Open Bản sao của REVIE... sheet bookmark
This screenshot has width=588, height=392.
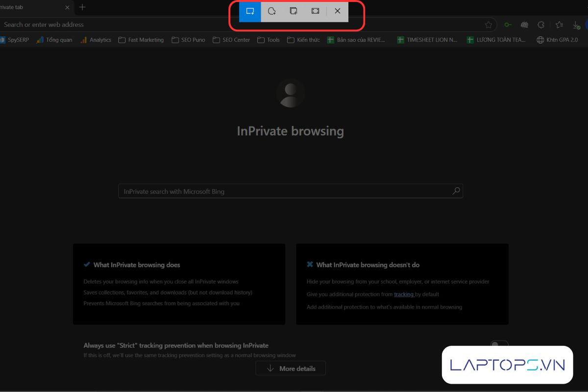click(x=357, y=40)
